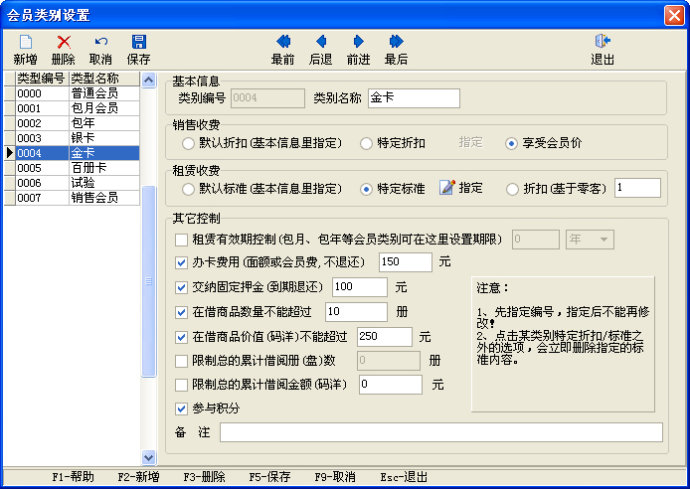Image resolution: width=690 pixels, height=489 pixels.
Task: Click the 保存 (Save) floppy disk icon
Action: (139, 42)
